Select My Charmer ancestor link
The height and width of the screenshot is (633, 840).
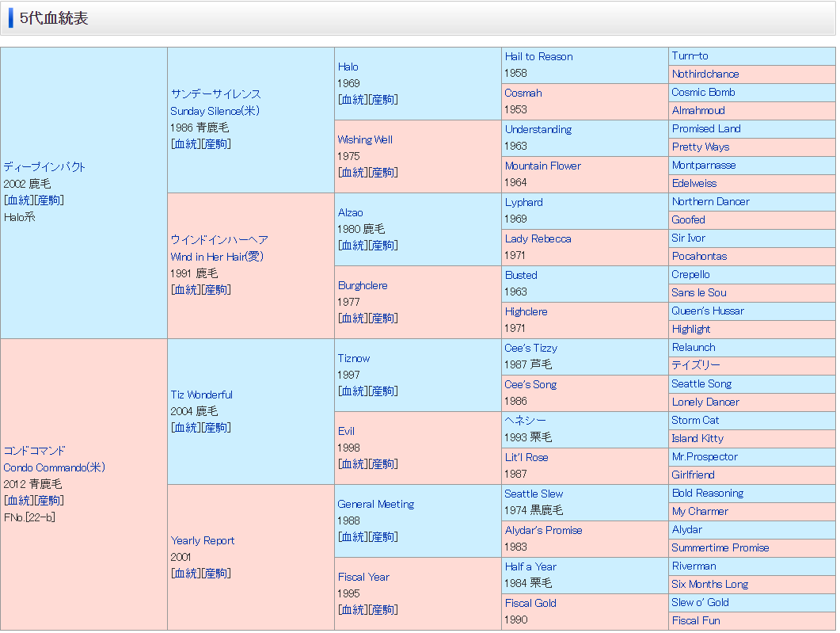point(700,512)
